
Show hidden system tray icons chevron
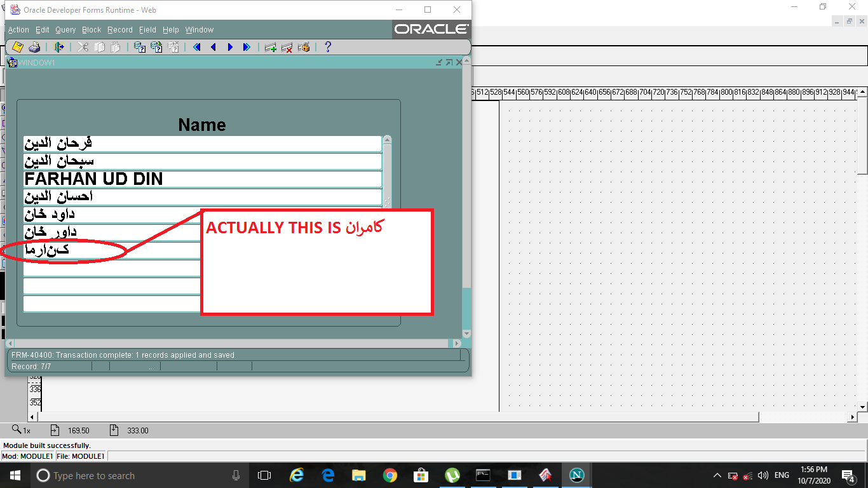717,475
